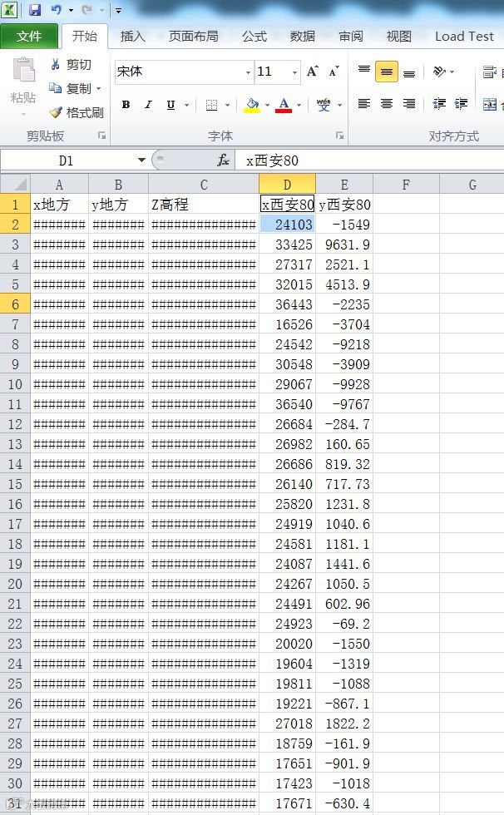The image size is (504, 815).
Task: Select column E header
Action: [x=344, y=185]
